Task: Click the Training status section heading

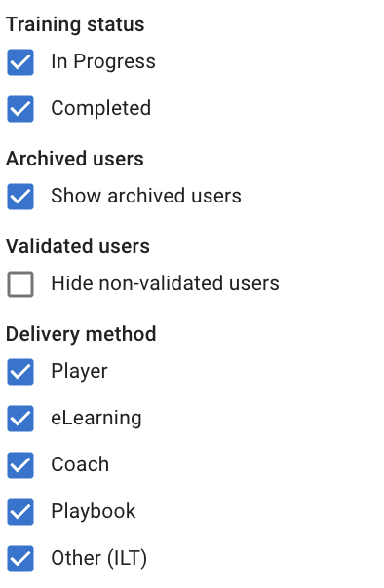Action: 75,24
